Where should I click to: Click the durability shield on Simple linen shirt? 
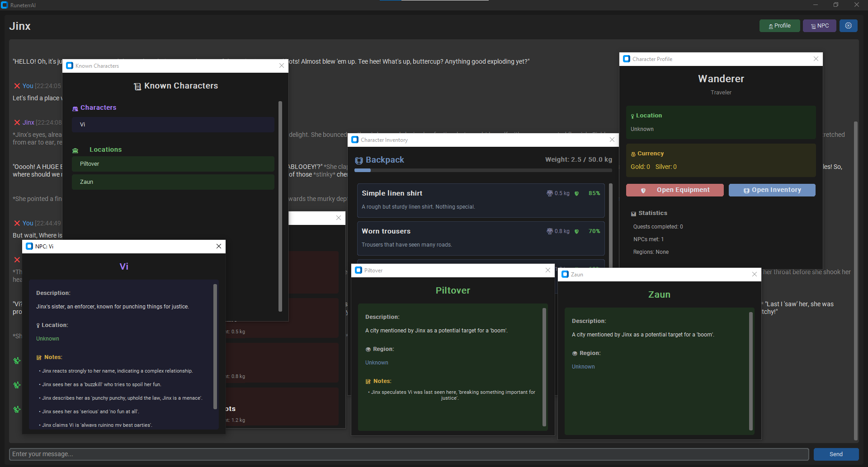[x=576, y=193]
